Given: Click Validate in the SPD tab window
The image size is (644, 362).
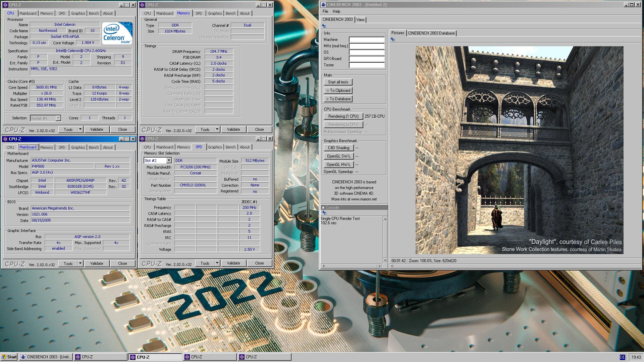Looking at the screenshot, I should pyautogui.click(x=233, y=263).
